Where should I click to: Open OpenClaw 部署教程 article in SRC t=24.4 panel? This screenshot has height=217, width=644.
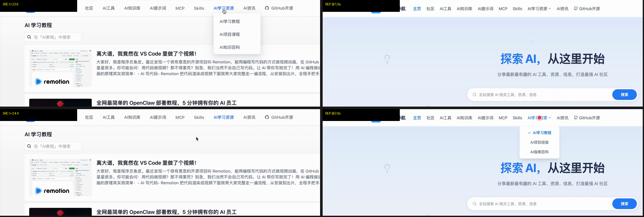click(x=166, y=212)
